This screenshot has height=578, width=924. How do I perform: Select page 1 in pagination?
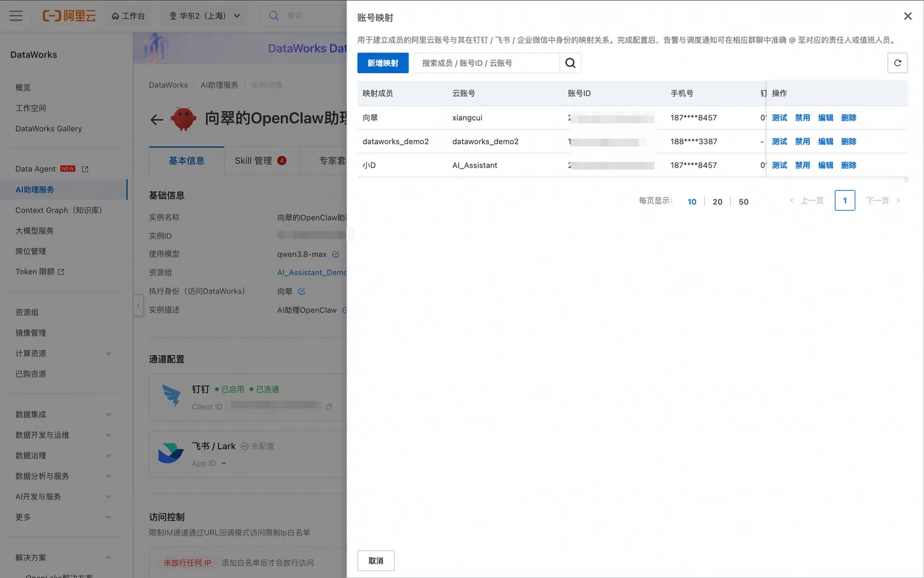tap(845, 200)
